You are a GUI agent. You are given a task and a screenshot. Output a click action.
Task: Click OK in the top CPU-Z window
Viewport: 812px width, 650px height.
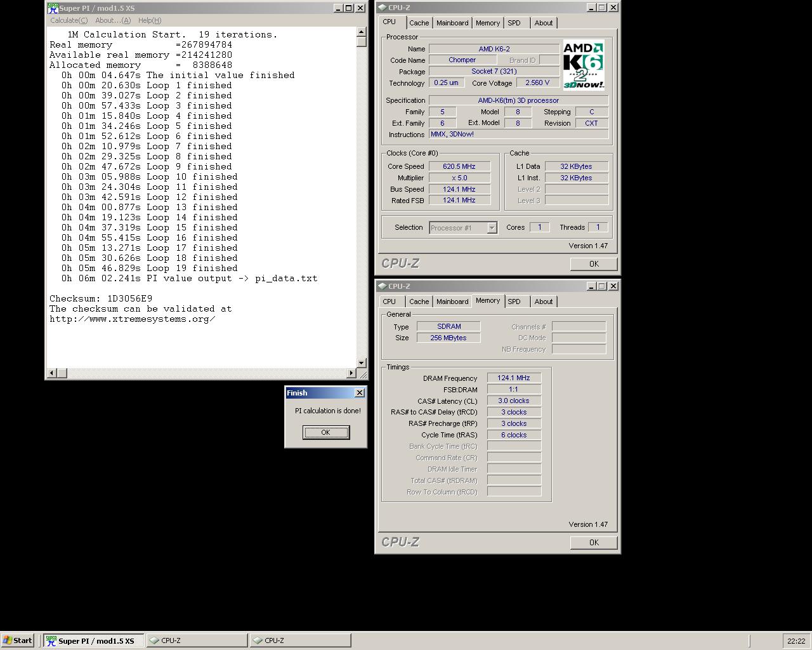coord(594,263)
